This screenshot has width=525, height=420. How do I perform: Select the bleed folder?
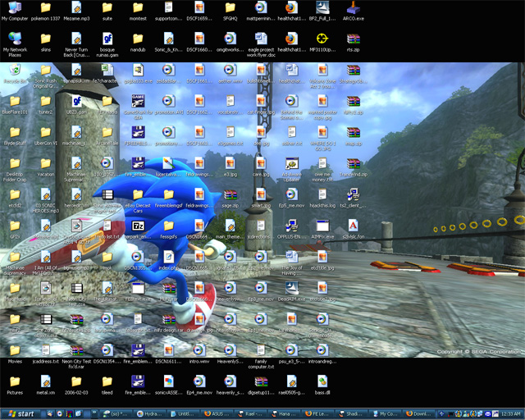pos(107,385)
